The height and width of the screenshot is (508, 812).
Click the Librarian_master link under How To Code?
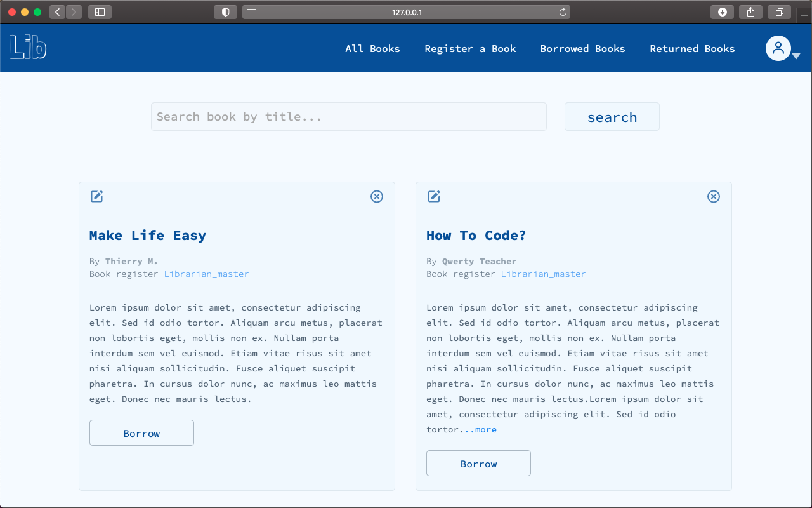tap(543, 274)
